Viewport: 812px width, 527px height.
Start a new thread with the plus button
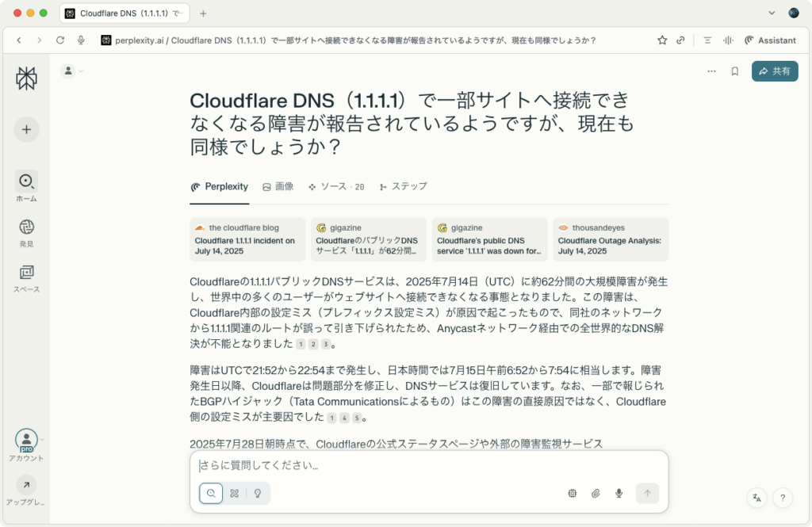click(26, 129)
